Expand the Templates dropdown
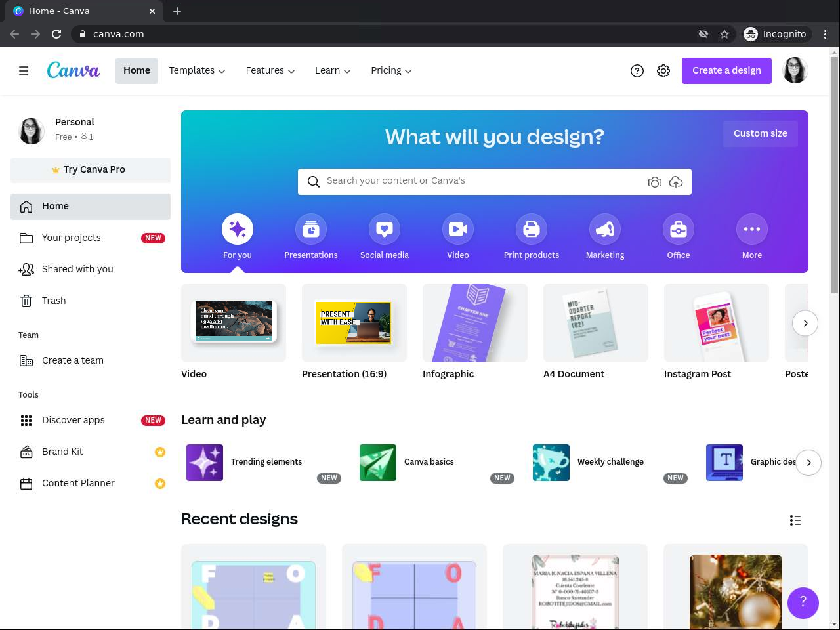Image resolution: width=840 pixels, height=630 pixels. 197,71
